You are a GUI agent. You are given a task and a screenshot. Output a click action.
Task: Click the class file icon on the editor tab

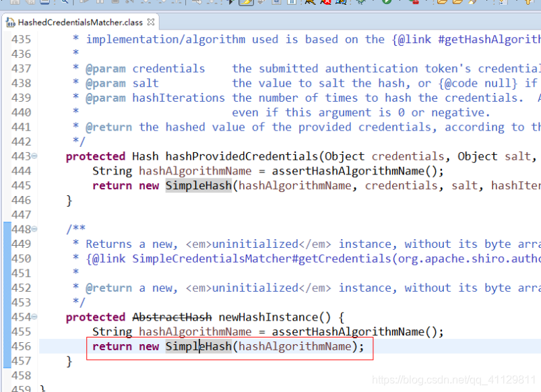click(11, 22)
